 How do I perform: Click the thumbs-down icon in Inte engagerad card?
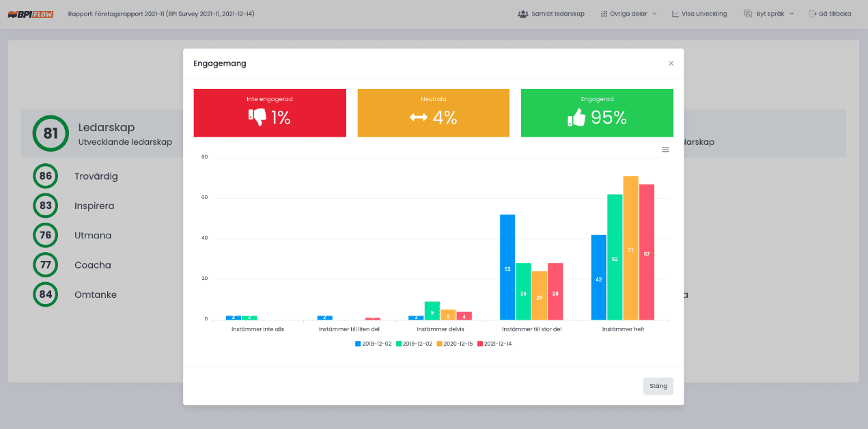(x=257, y=117)
